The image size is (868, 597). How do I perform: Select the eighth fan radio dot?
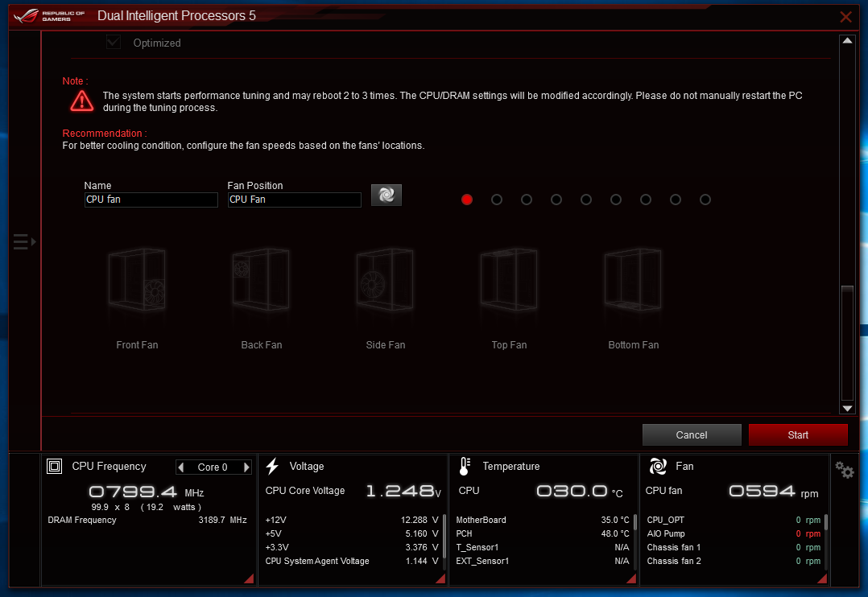pyautogui.click(x=676, y=200)
